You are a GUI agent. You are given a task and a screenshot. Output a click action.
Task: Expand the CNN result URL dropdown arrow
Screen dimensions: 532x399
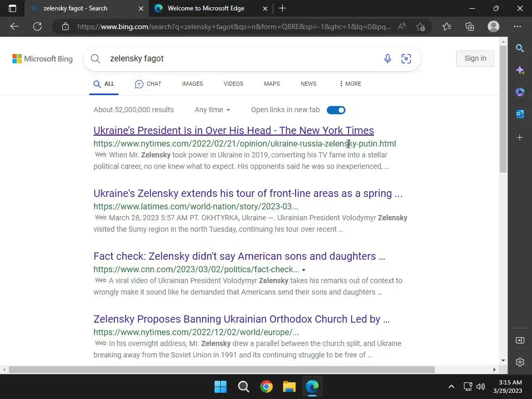(x=303, y=270)
